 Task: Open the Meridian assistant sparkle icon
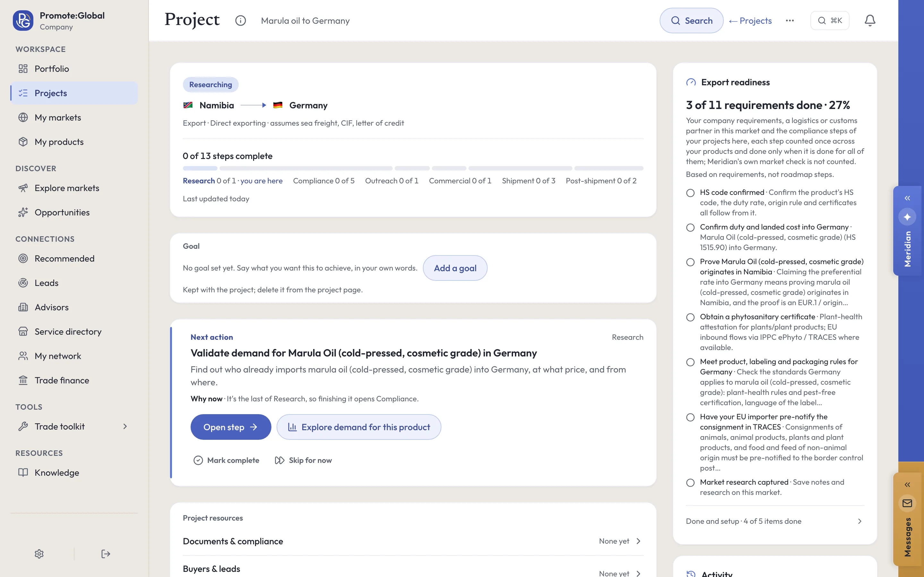(907, 217)
